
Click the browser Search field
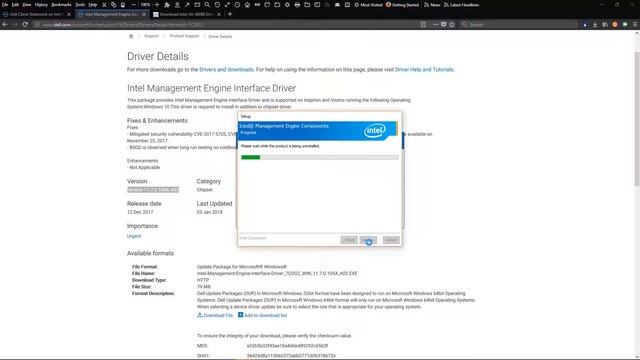[520, 24]
